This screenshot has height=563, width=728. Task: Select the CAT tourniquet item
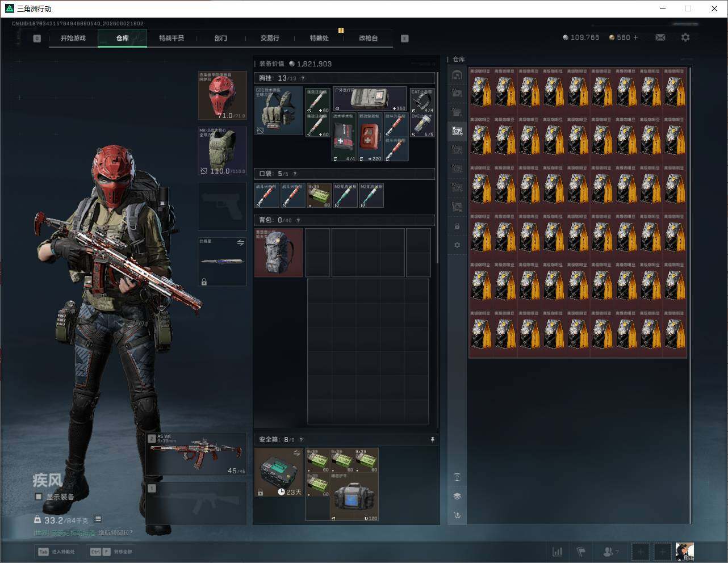tap(422, 100)
